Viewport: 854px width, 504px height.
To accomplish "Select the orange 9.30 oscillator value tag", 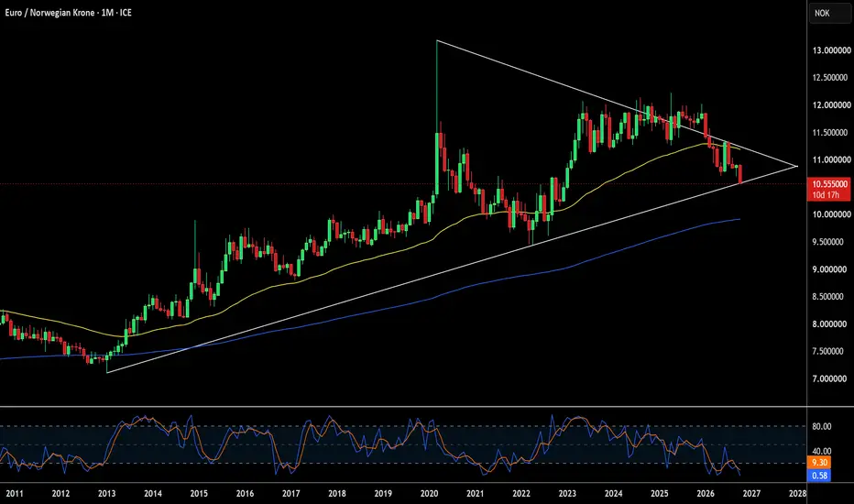I will (820, 463).
